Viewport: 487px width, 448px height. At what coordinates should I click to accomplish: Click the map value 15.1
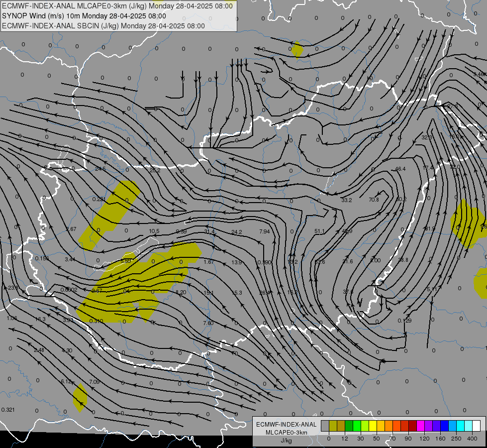click(x=209, y=293)
